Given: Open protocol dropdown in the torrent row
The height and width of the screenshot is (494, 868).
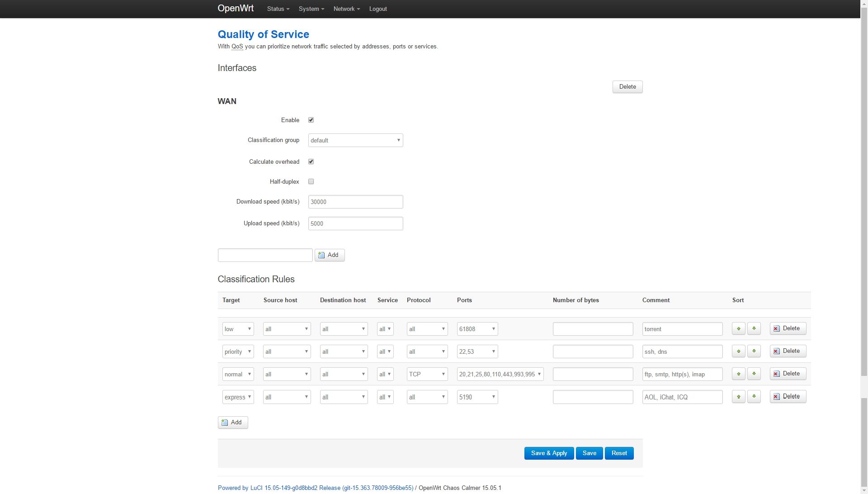Looking at the screenshot, I should tap(427, 329).
